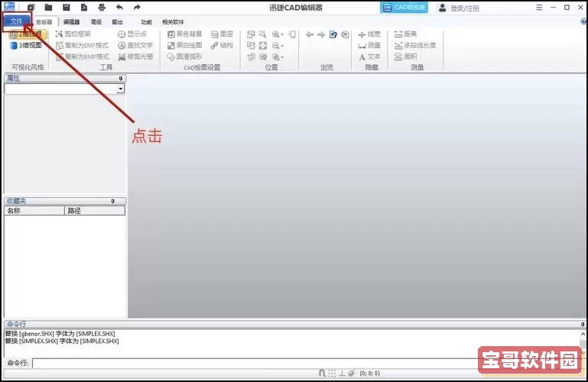The width and height of the screenshot is (588, 382).
Task: Click the command log scrollbar up arrow
Action: [583, 334]
